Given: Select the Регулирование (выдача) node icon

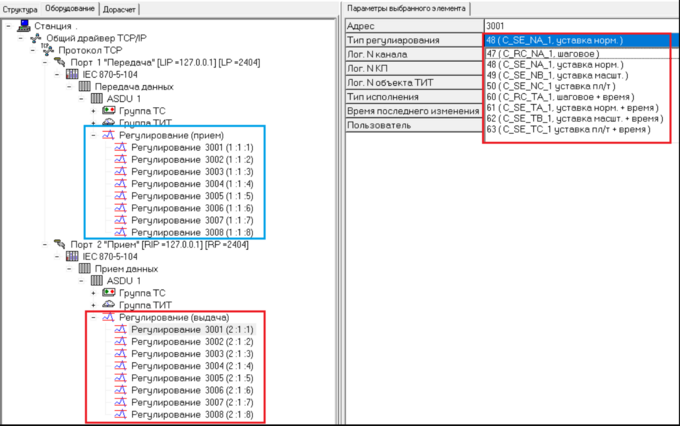Looking at the screenshot, I should [x=108, y=317].
